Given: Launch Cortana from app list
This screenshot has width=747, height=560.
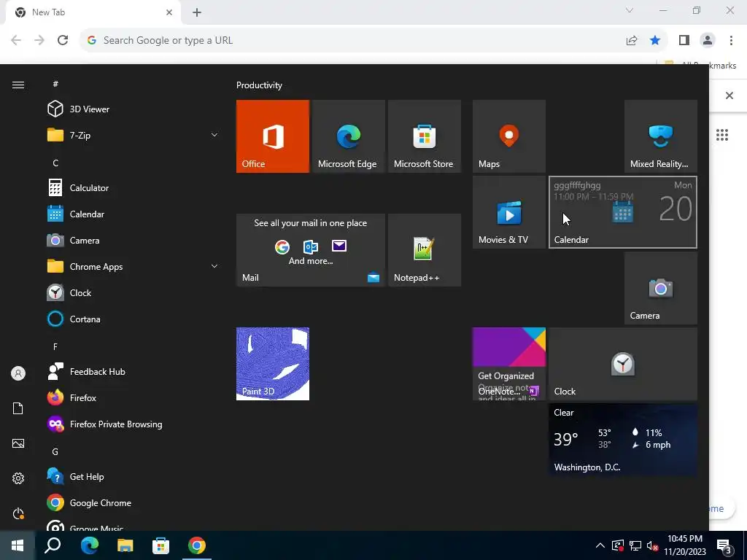Looking at the screenshot, I should (x=133, y=319).
